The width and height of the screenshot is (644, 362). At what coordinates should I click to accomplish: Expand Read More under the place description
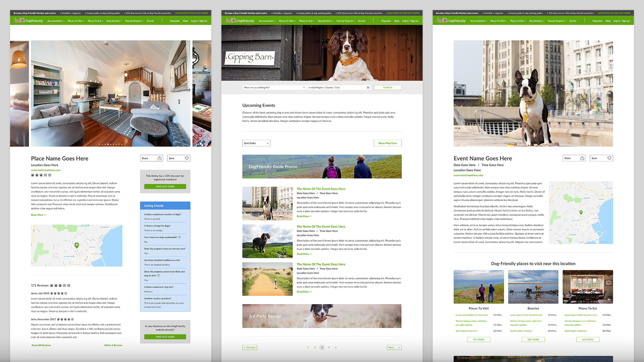(38, 215)
